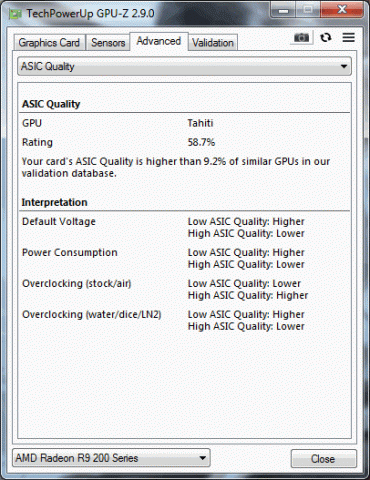The image size is (370, 480).
Task: Click the 'ASIC Quality' section heading
Action: coord(51,104)
